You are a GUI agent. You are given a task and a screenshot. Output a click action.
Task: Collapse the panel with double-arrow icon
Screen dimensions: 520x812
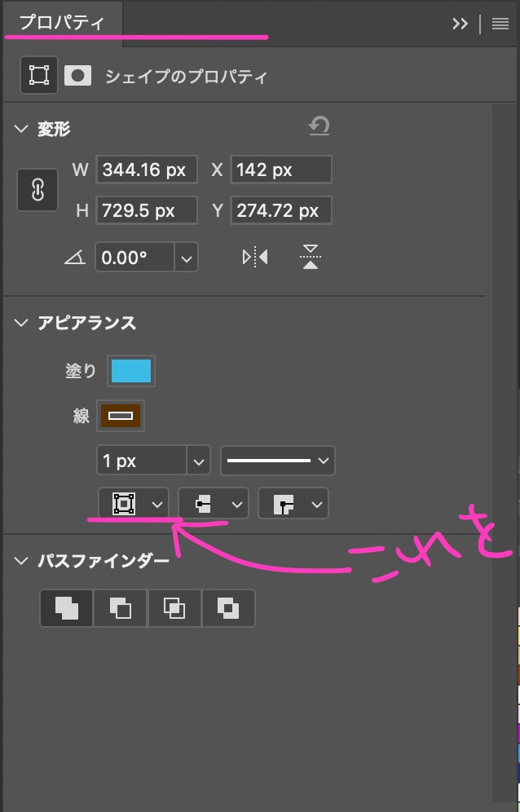[x=460, y=24]
